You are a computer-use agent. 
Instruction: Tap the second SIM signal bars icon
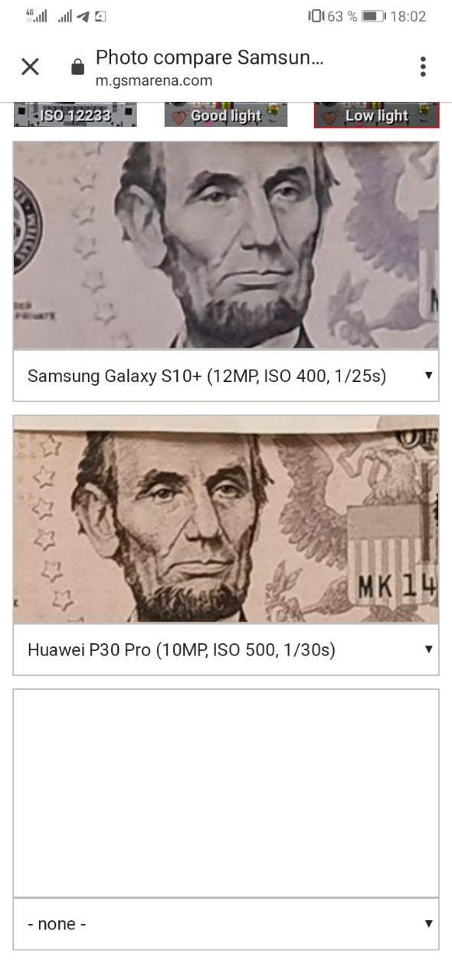click(x=65, y=16)
